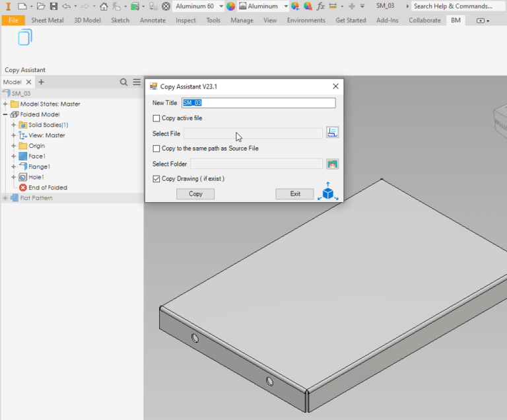Close the Model browser tab

tap(29, 82)
